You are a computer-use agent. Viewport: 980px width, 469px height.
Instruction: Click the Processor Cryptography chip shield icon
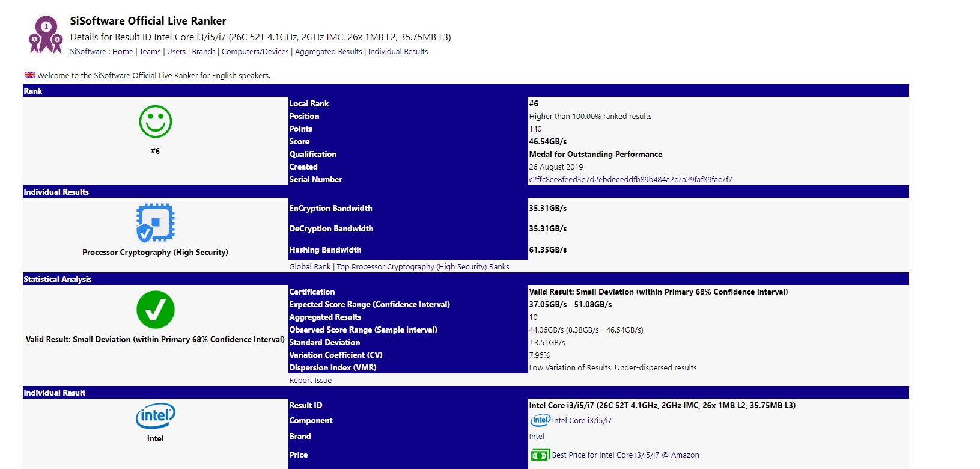156,222
